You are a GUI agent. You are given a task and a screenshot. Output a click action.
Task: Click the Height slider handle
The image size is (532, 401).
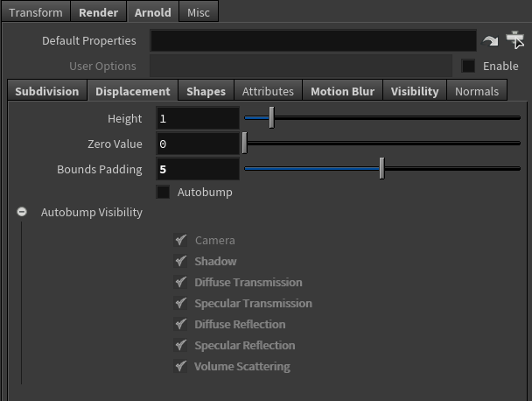click(x=271, y=117)
